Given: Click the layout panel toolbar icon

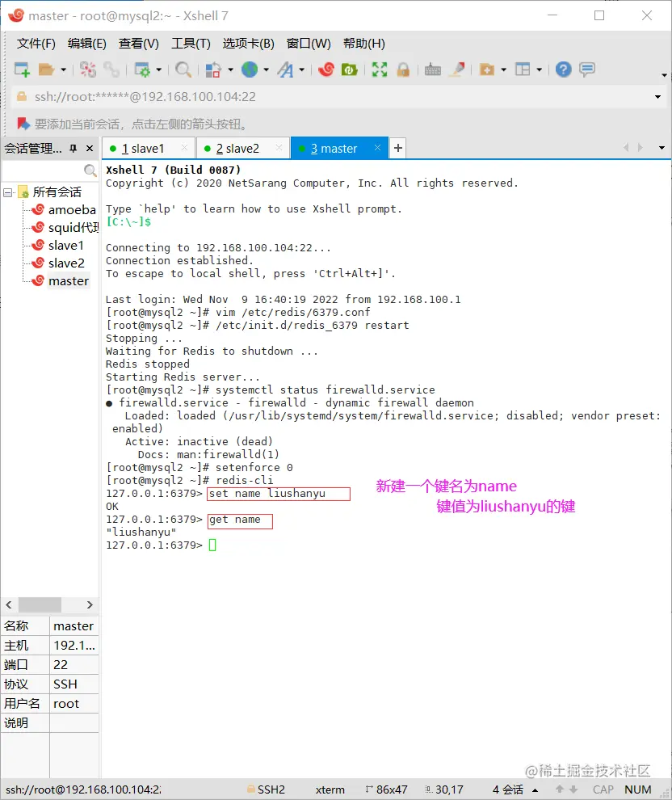Looking at the screenshot, I should click(x=523, y=69).
